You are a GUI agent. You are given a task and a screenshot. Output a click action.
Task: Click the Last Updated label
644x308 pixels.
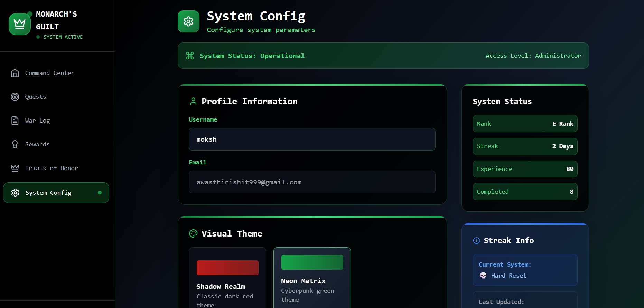[x=501, y=302]
